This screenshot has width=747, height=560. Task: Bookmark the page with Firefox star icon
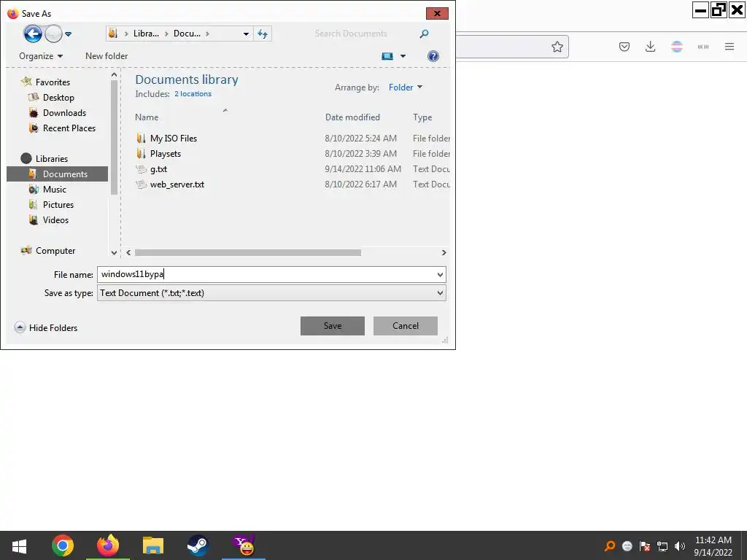tap(557, 47)
